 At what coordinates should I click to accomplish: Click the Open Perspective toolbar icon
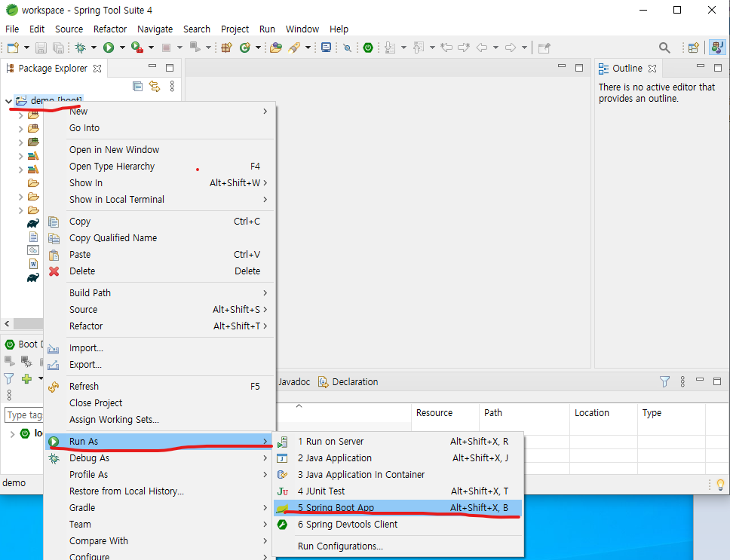694,47
